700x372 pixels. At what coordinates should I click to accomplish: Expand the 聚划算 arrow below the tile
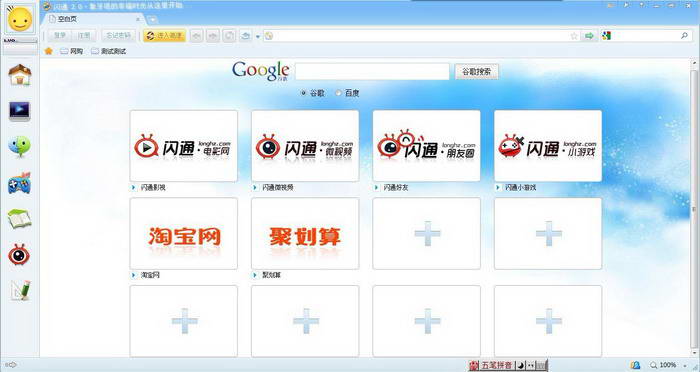(x=255, y=275)
